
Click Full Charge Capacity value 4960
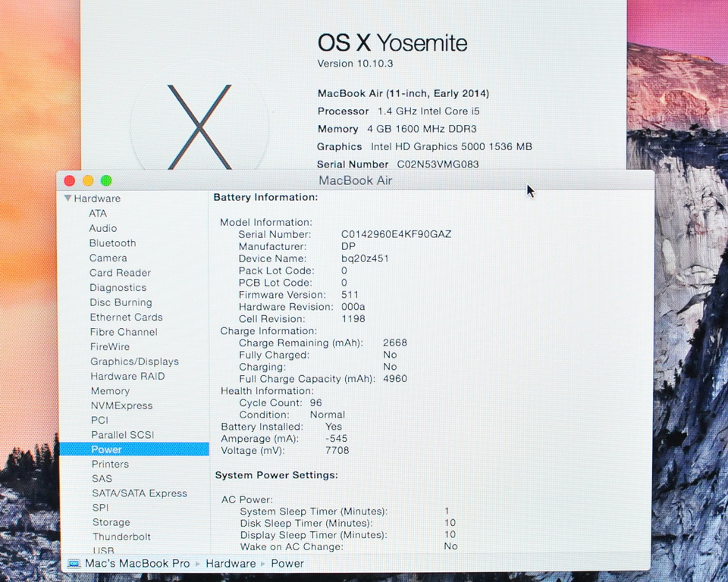(395, 379)
